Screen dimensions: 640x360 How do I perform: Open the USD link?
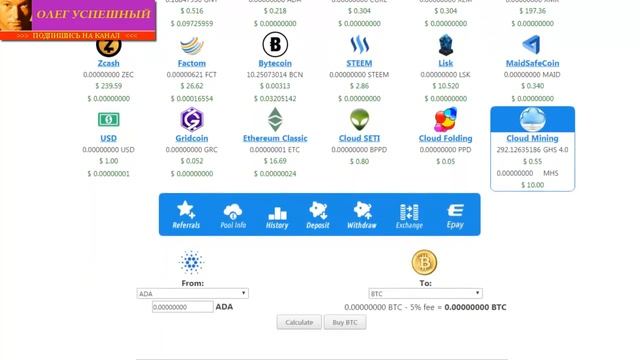tap(109, 138)
